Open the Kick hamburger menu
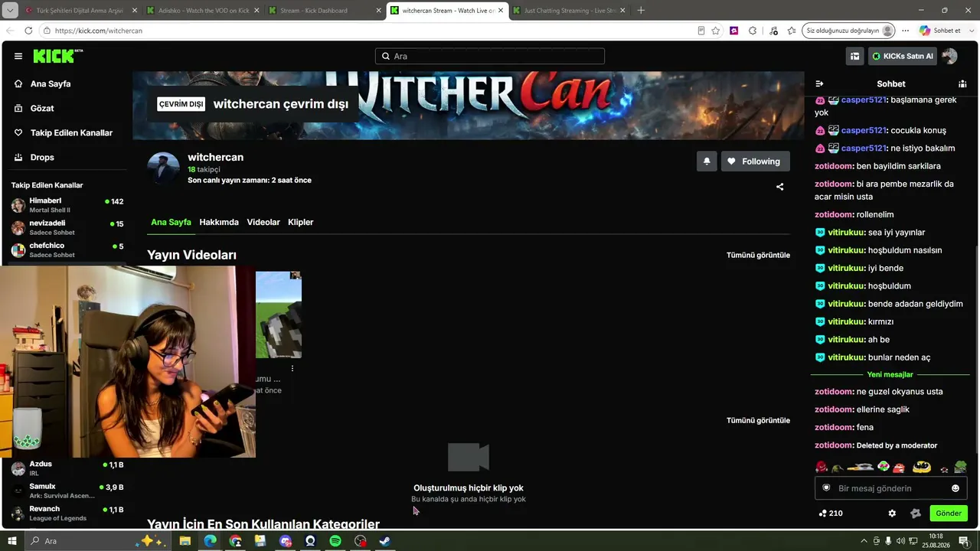 coord(18,56)
